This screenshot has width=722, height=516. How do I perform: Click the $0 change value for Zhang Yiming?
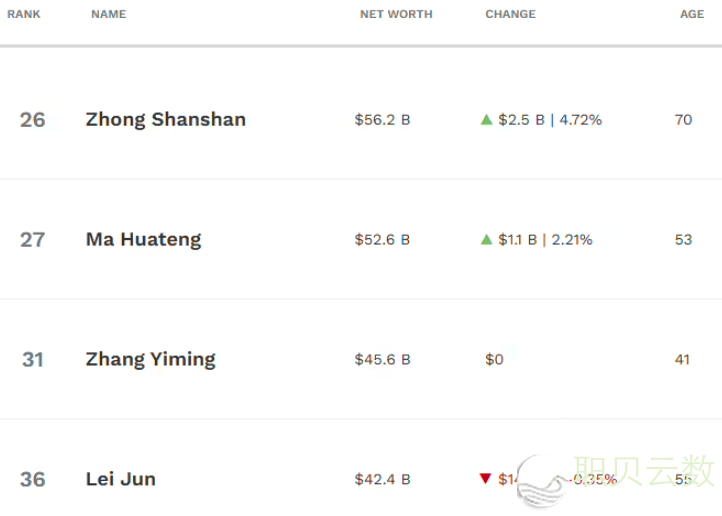[495, 359]
